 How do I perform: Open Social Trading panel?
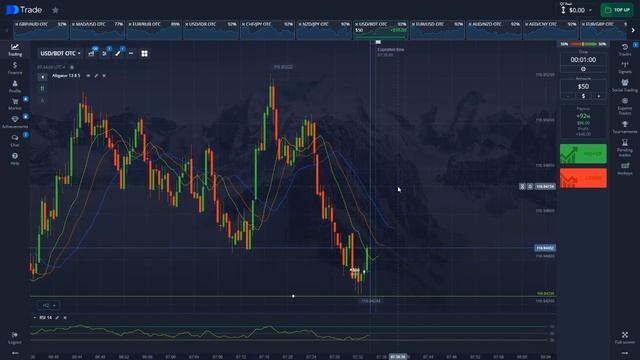(624, 85)
